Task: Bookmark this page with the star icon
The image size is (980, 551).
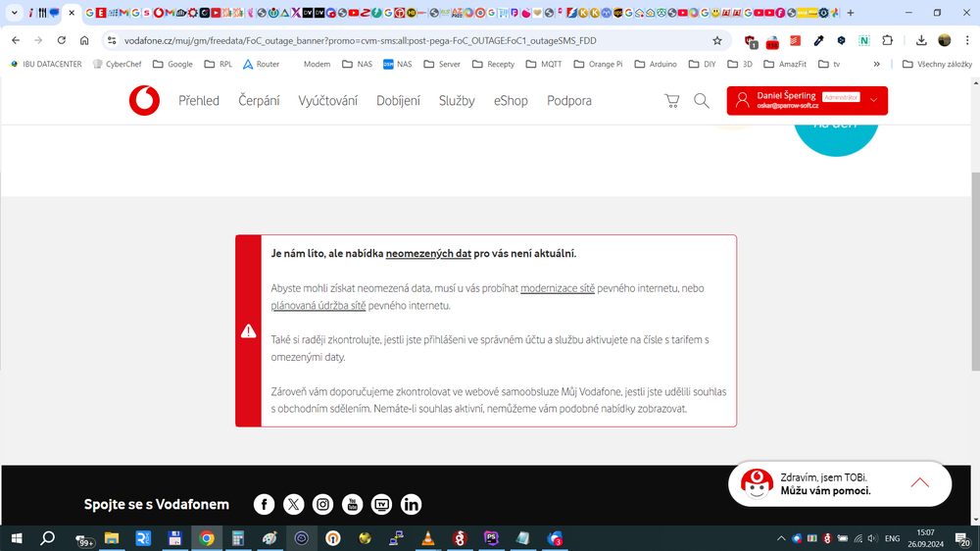Action: click(x=717, y=40)
